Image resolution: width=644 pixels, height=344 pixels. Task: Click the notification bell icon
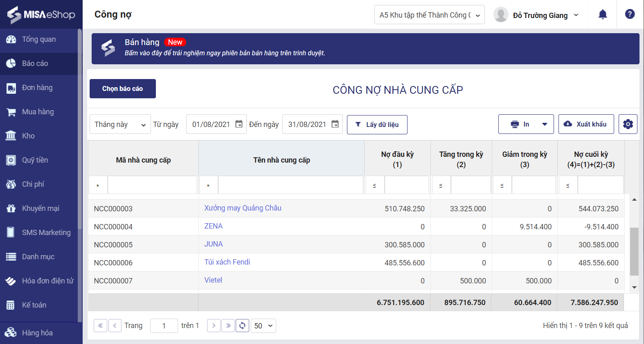pos(603,14)
